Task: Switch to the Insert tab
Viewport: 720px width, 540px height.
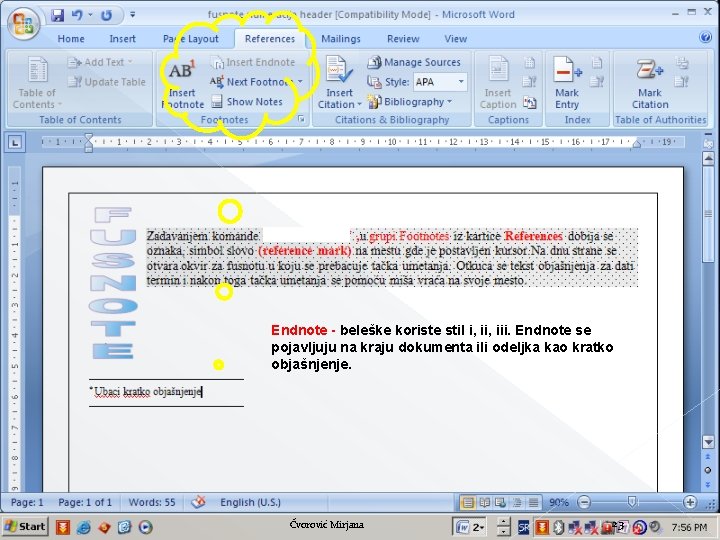Action: [122, 39]
